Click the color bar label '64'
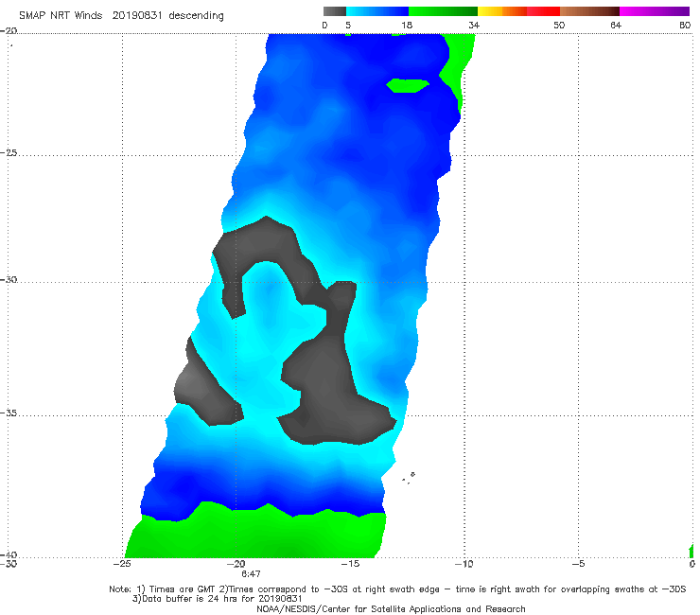 click(616, 26)
